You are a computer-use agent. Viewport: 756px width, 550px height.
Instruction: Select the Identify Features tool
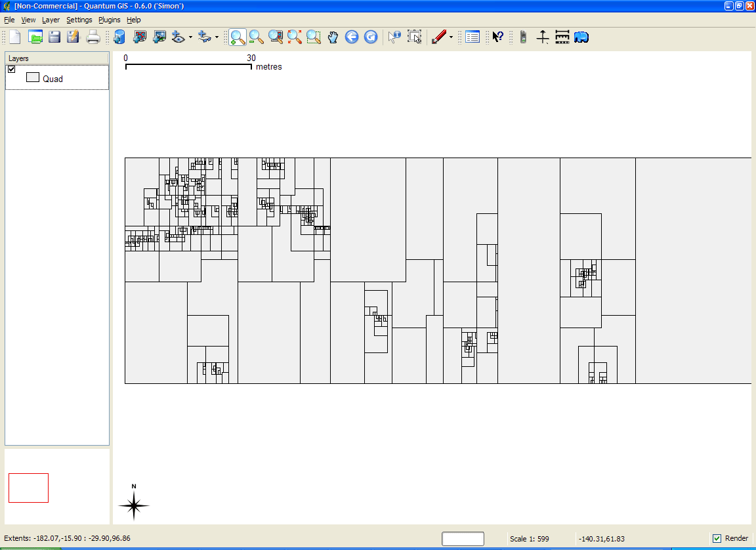(x=394, y=37)
